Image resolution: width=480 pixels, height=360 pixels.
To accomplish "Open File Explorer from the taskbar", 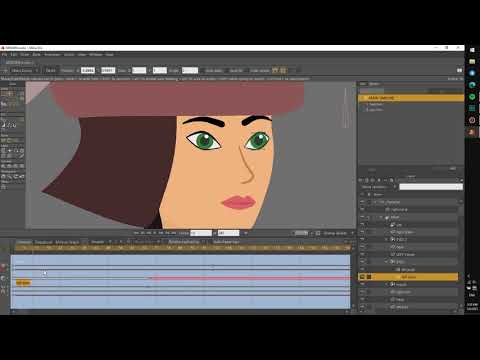I will click(x=472, y=62).
